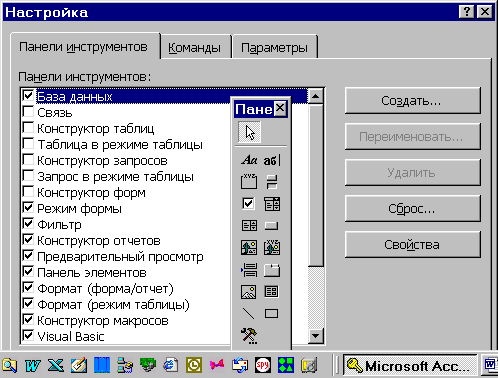Image resolution: width=498 pixels, height=378 pixels.
Task: Activate the Microsoft Acc... taskbar button
Action: 410,366
